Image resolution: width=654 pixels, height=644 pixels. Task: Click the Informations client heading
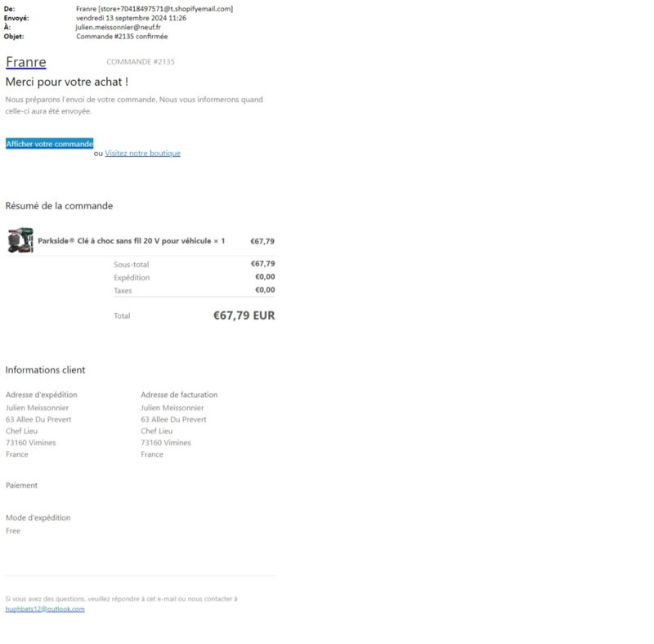click(45, 369)
